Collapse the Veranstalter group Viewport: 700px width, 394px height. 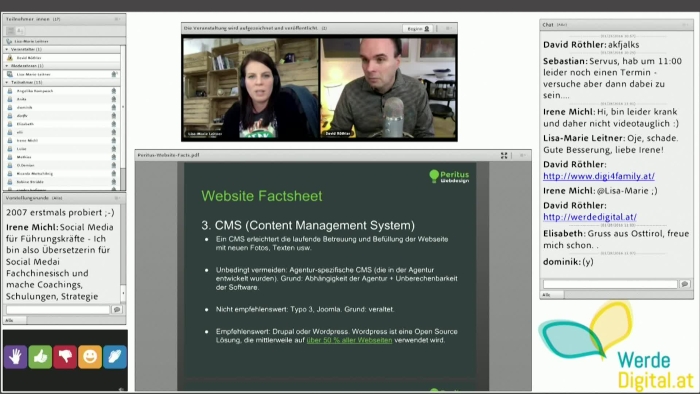pyautogui.click(x=7, y=49)
